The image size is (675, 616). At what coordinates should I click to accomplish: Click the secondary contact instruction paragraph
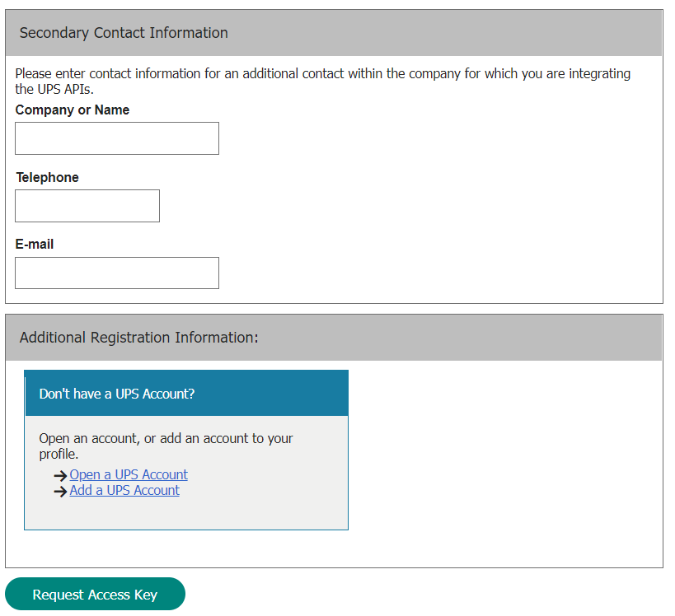pos(322,81)
